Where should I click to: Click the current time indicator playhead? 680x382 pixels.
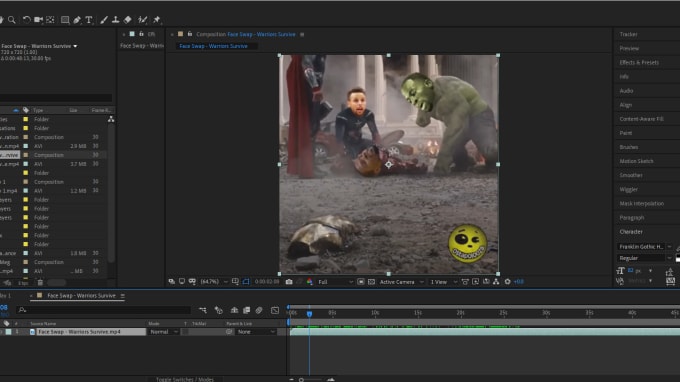tap(309, 313)
